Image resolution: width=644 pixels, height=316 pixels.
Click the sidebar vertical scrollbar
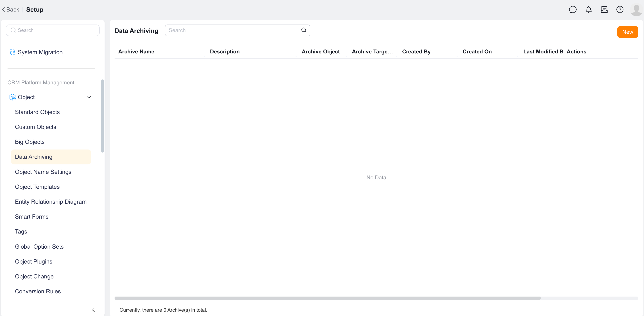102,116
